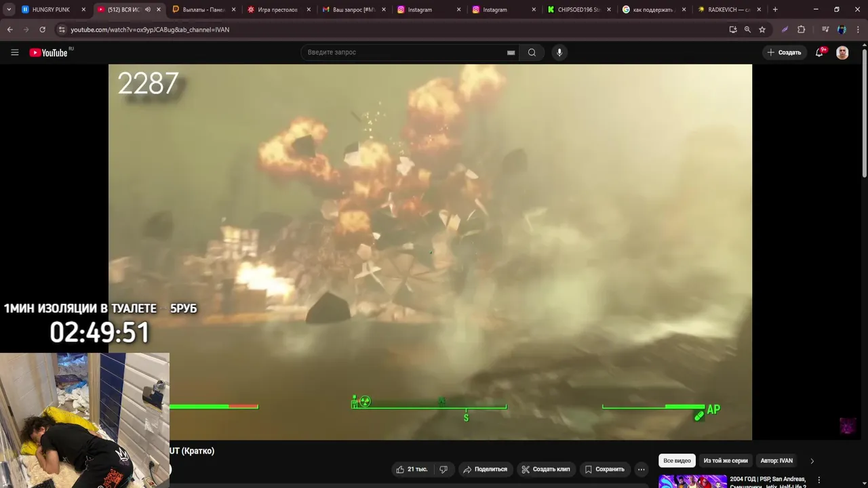Open the YouTube account avatar menu
The image size is (868, 488).
[x=842, y=52]
